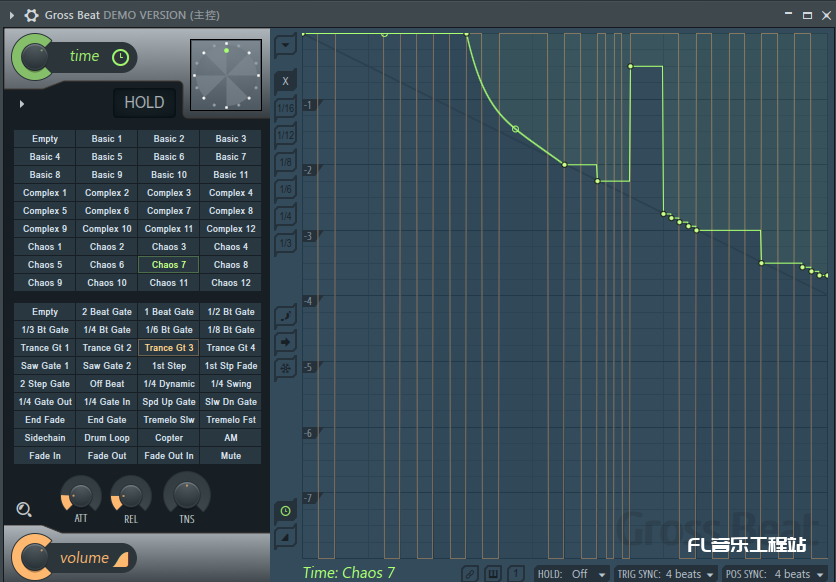
Task: Click the gear settings icon in title bar
Action: tap(32, 15)
